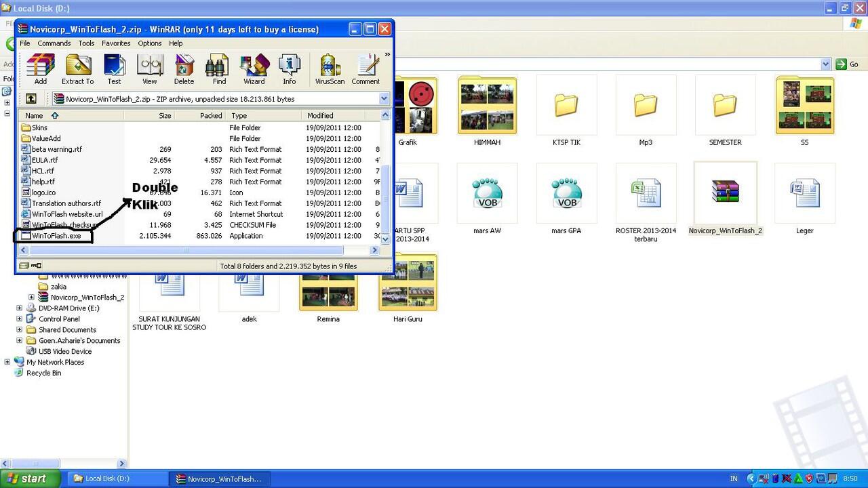Viewport: 868px width, 488px height.
Task: Sort the list by Size column
Action: coord(149,115)
